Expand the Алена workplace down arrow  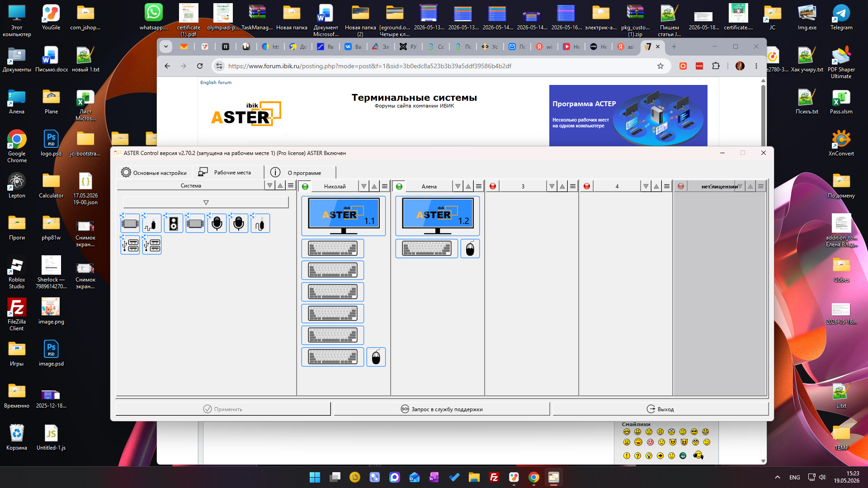tap(458, 186)
